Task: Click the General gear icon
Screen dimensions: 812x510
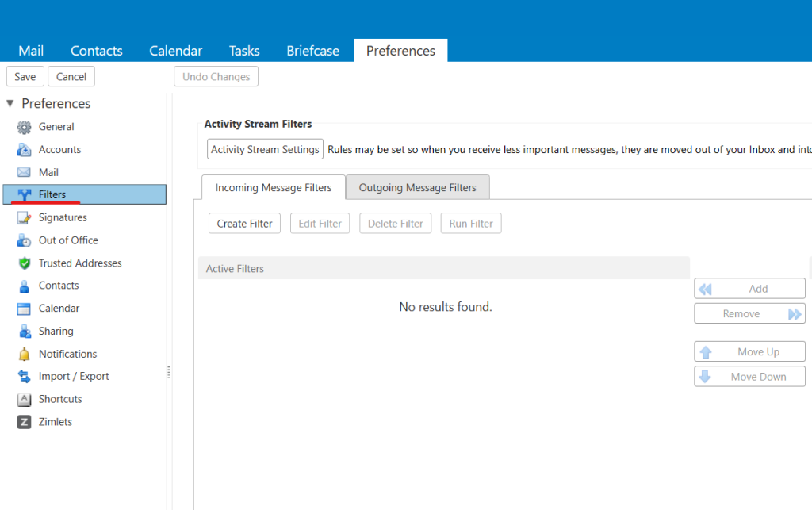Action: coord(25,127)
